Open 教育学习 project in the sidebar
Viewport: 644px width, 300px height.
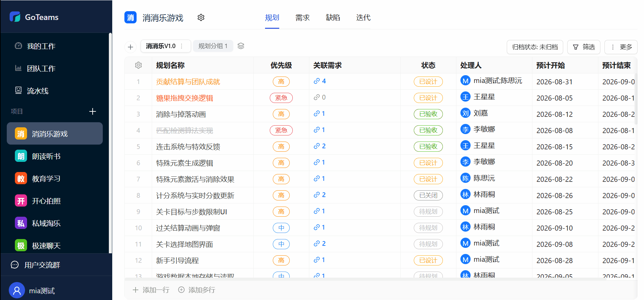pyautogui.click(x=55, y=178)
